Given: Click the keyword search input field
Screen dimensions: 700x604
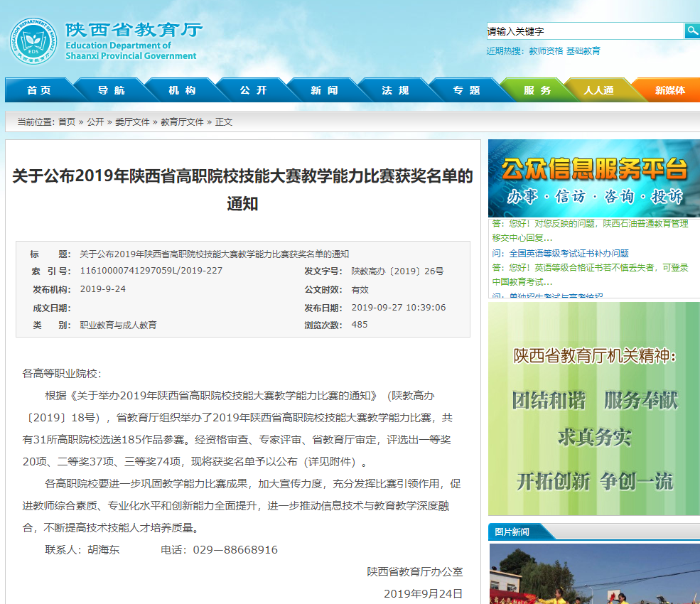Looking at the screenshot, I should point(584,31).
